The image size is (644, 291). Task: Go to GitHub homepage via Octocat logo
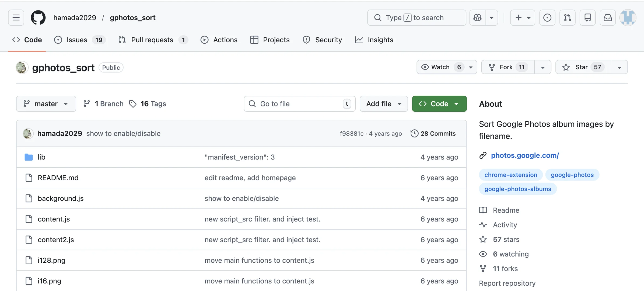(x=38, y=18)
